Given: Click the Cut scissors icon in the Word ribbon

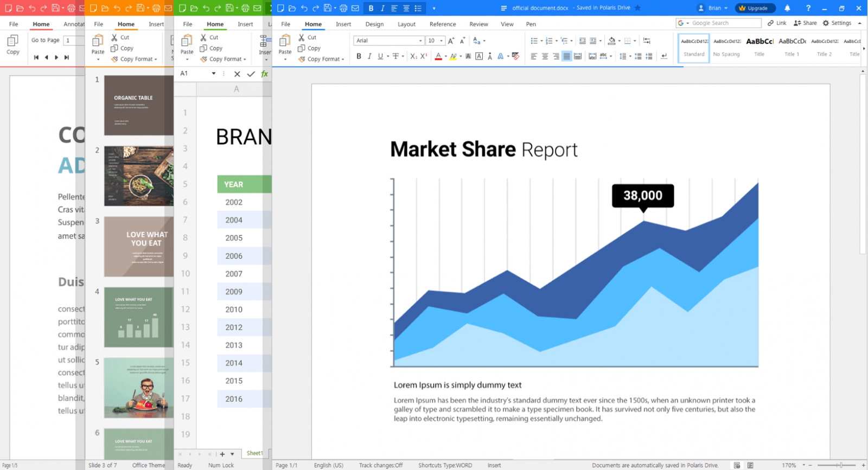Looking at the screenshot, I should pos(301,37).
